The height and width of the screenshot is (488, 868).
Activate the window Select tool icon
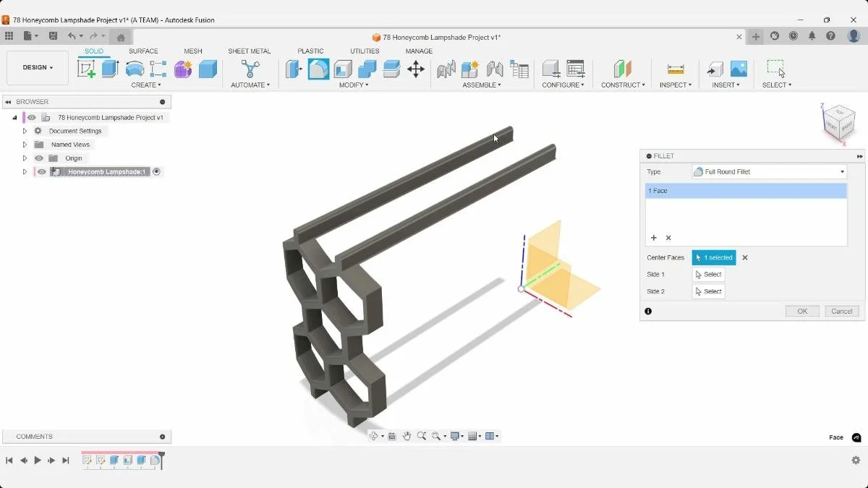[x=776, y=69]
